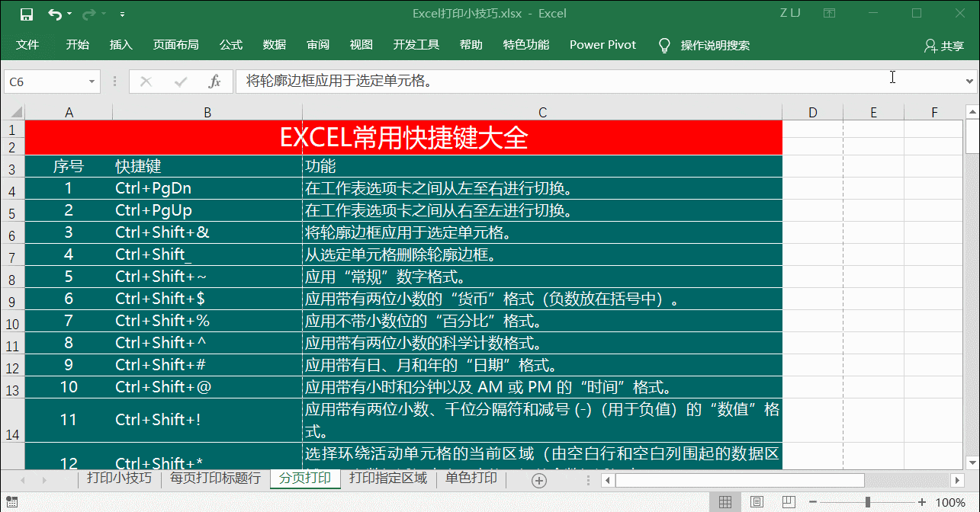Expand the formula bar chevron
Viewport: 980px width, 512px height.
970,81
